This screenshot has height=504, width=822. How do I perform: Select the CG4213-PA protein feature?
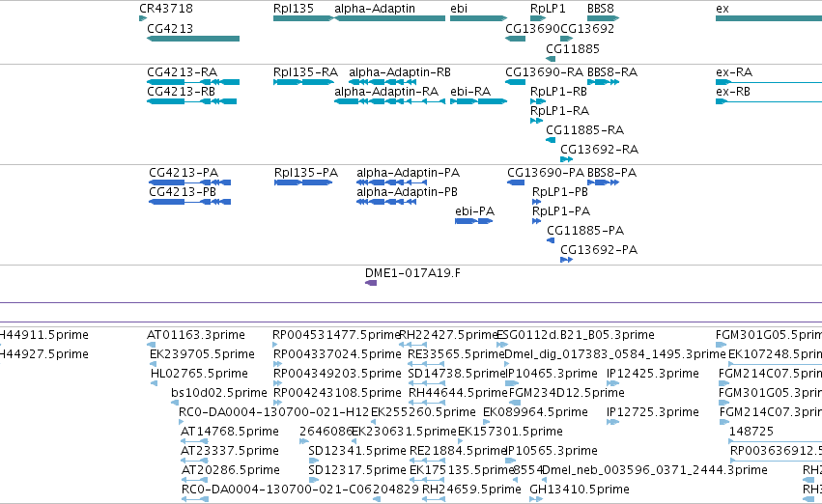[x=189, y=182]
